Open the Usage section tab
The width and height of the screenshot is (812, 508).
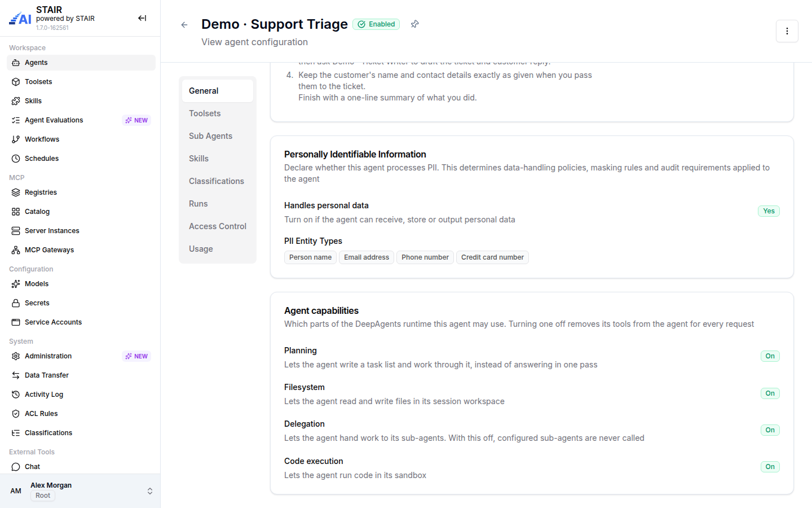coord(218,249)
